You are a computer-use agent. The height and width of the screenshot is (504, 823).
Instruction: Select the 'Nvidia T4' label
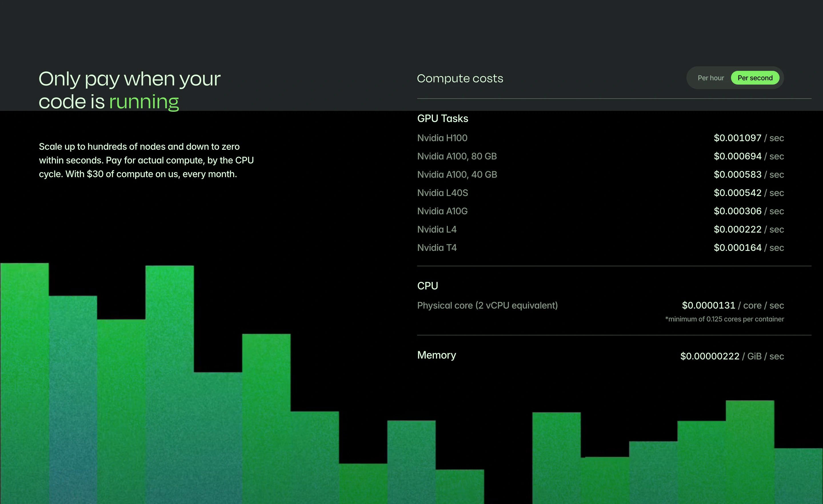[x=437, y=247]
